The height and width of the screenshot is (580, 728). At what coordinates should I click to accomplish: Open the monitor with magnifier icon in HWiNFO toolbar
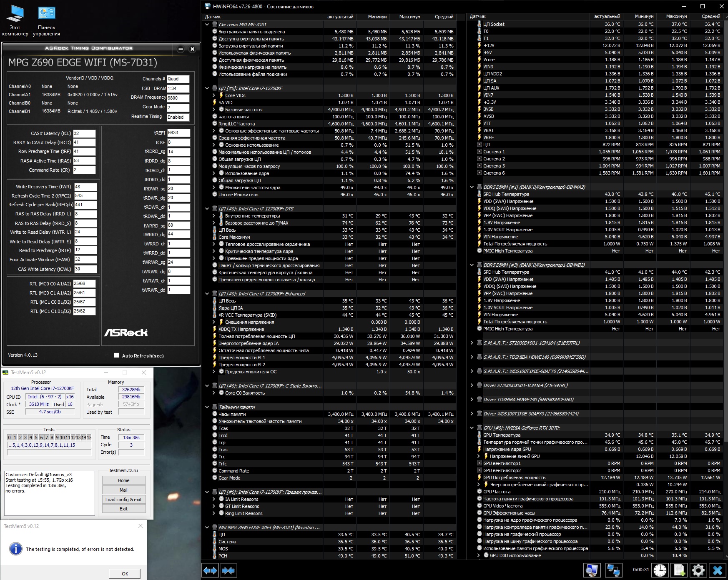(x=591, y=570)
